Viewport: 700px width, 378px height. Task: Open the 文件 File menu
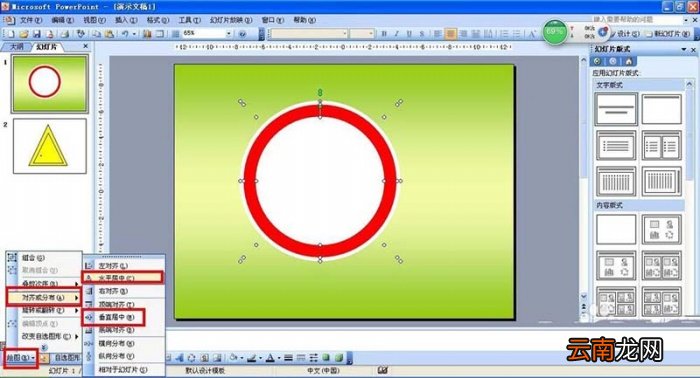tap(31, 20)
